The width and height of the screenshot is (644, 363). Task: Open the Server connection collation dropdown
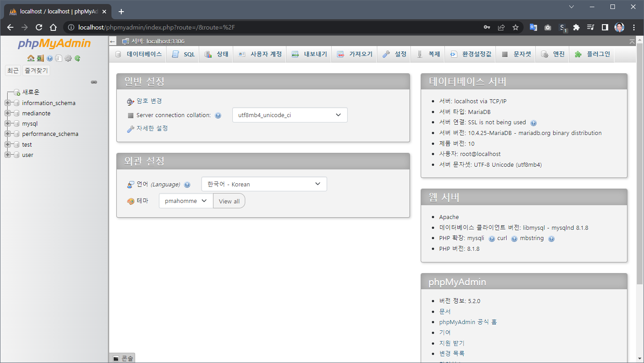[x=290, y=115]
